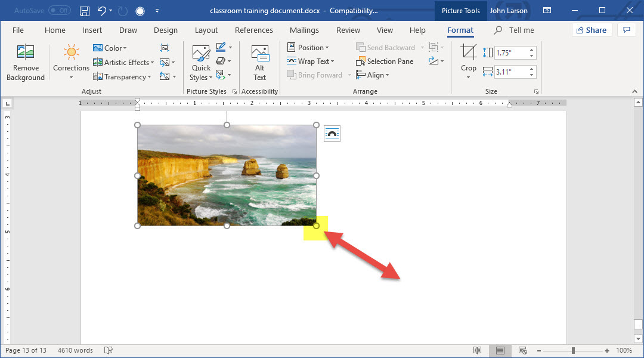644x358 pixels.
Task: Open the References ribbon tab
Action: [x=253, y=30]
